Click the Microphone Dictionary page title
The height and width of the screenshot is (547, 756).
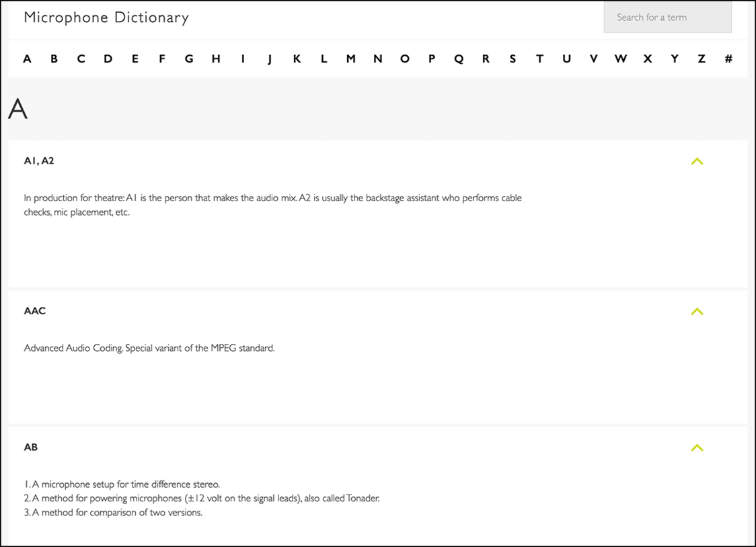pos(106,17)
